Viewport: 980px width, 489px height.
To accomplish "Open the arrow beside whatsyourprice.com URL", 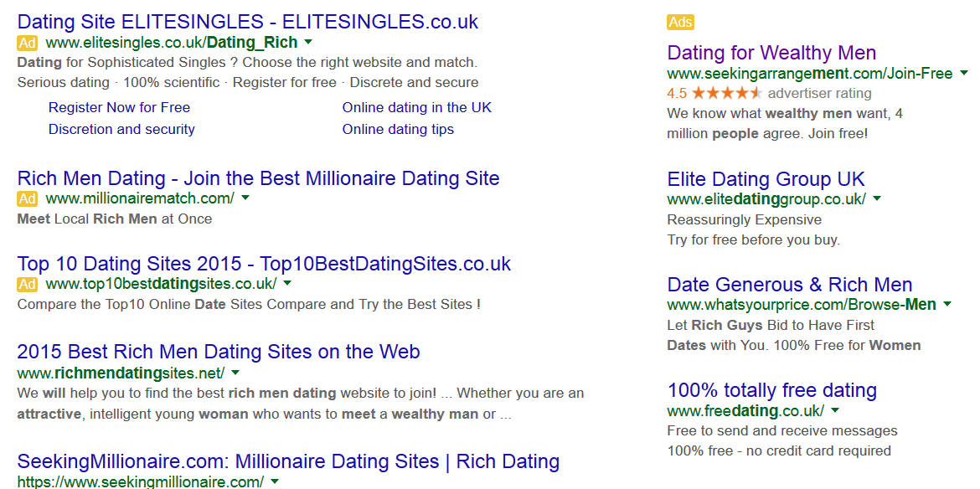I will (x=947, y=304).
